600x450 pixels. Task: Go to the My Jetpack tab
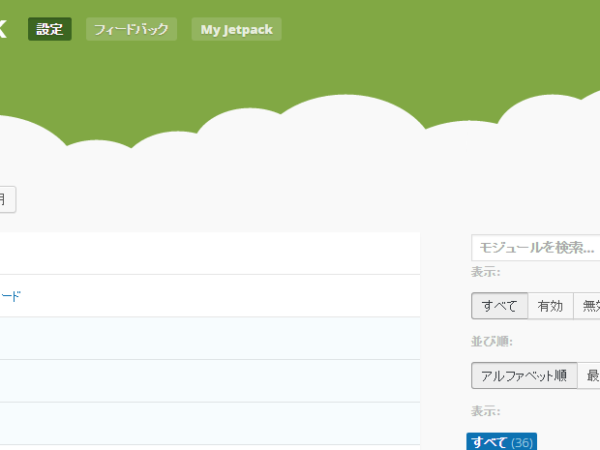236,29
